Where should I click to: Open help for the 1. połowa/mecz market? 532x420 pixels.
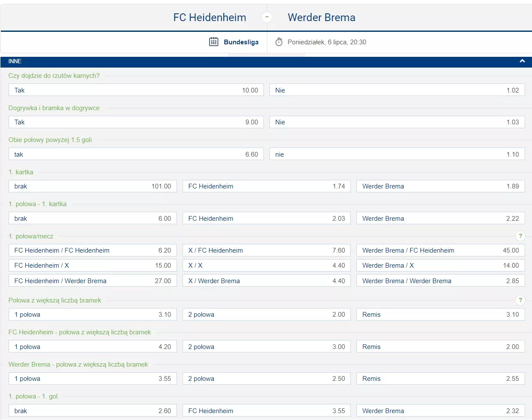tap(520, 236)
